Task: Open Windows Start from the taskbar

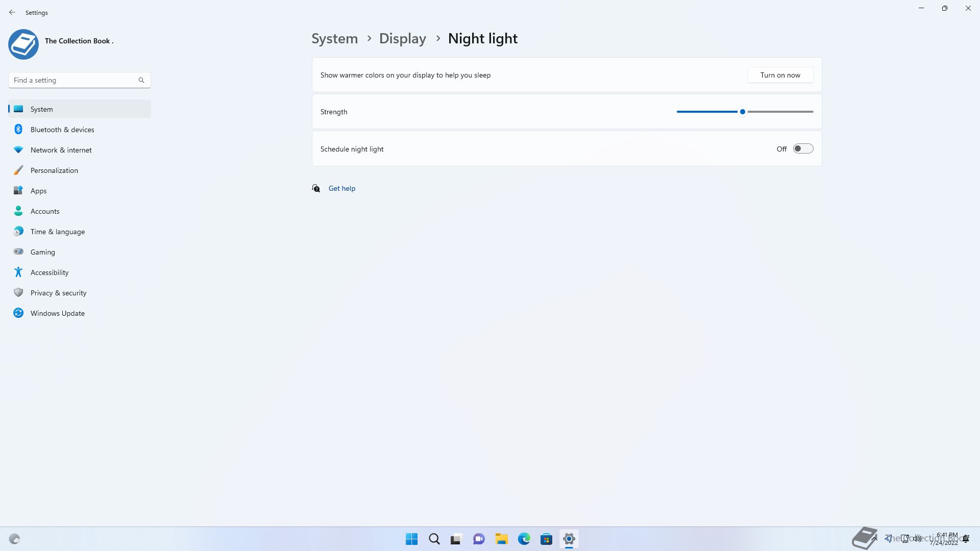Action: 411,539
